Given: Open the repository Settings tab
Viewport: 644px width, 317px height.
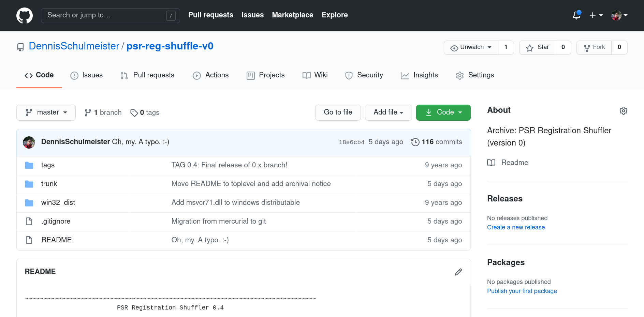Looking at the screenshot, I should [x=475, y=75].
